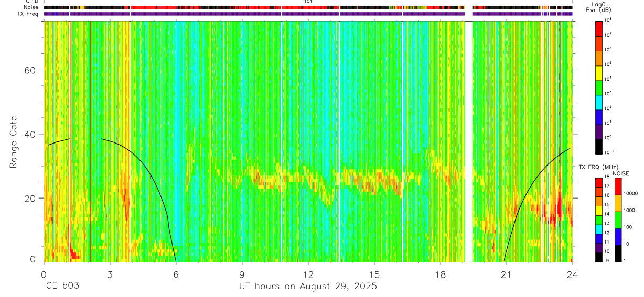Click the x-axis tick label '24'
Screen dimensions: 644x297
tap(573, 274)
